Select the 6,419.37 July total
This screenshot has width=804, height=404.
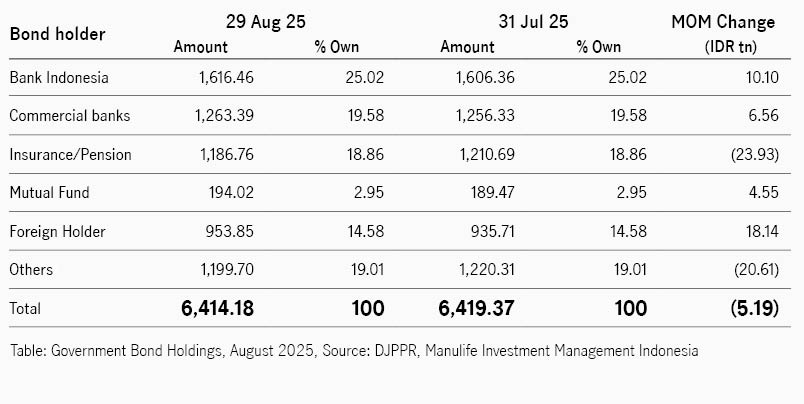click(476, 308)
